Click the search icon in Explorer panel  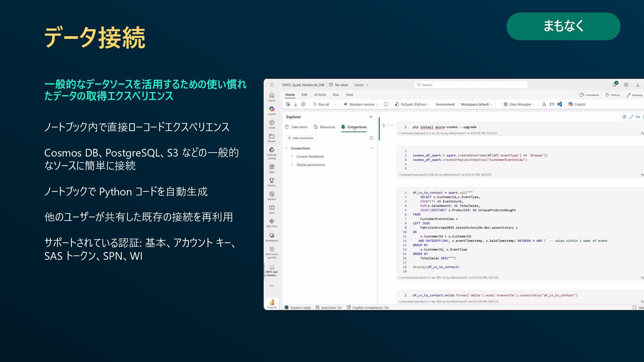click(371, 138)
